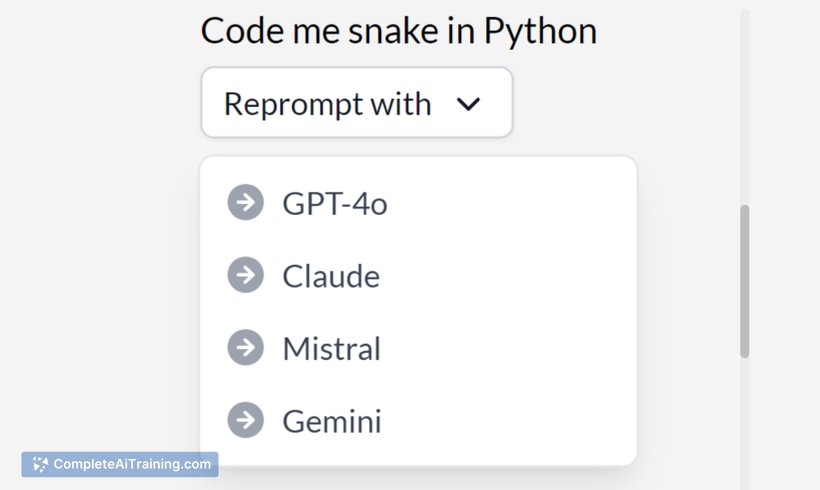Open the CompleteAiTraining.com watermark link

(120, 464)
